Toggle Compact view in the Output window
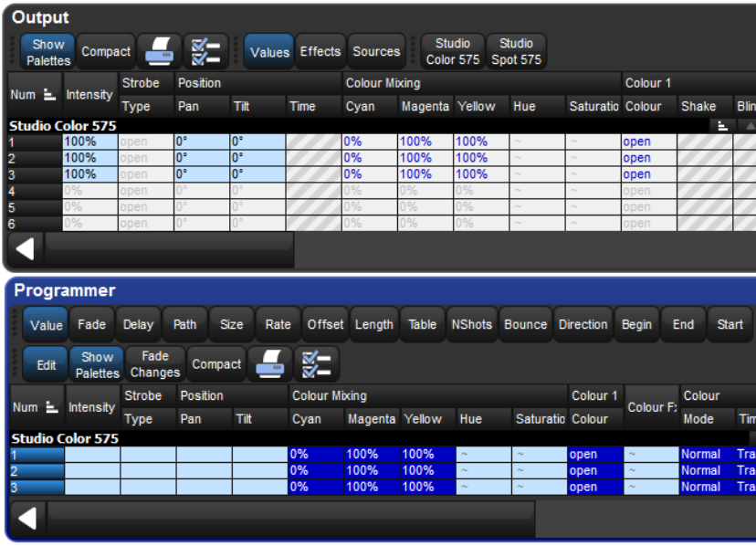 [106, 52]
